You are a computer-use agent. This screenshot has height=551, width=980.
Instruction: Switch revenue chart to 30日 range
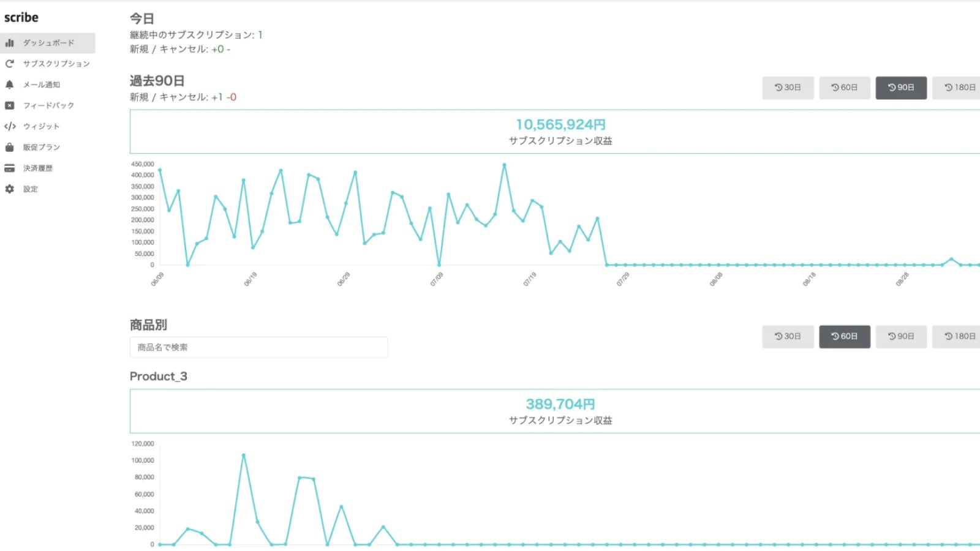tap(788, 88)
